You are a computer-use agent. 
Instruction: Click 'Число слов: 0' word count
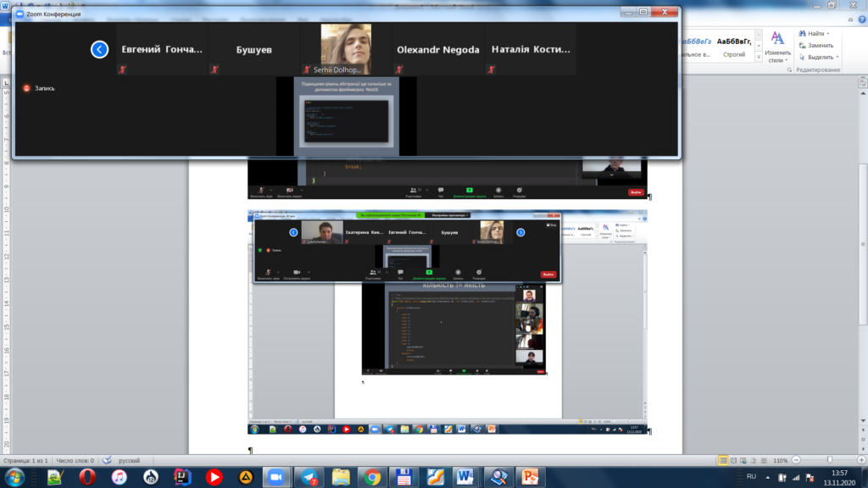click(x=75, y=460)
